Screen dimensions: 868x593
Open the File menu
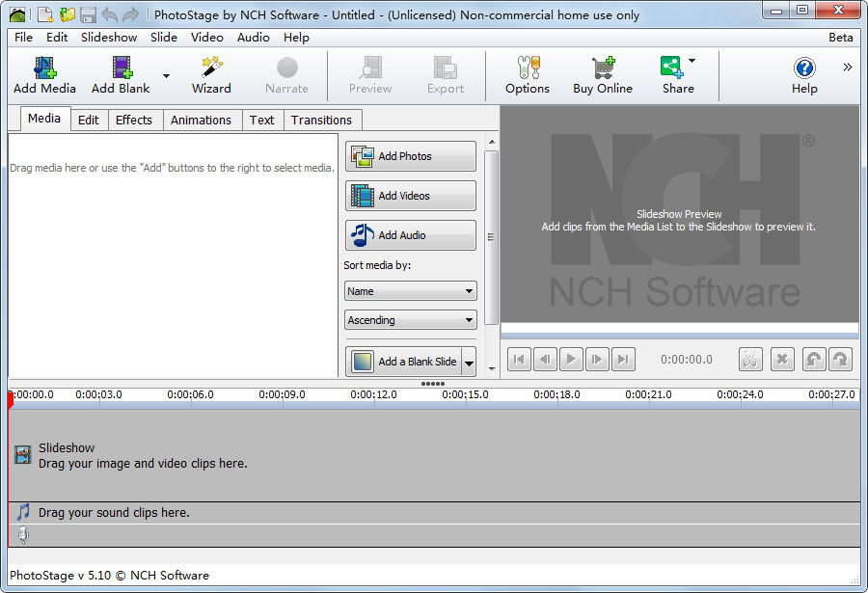point(23,37)
